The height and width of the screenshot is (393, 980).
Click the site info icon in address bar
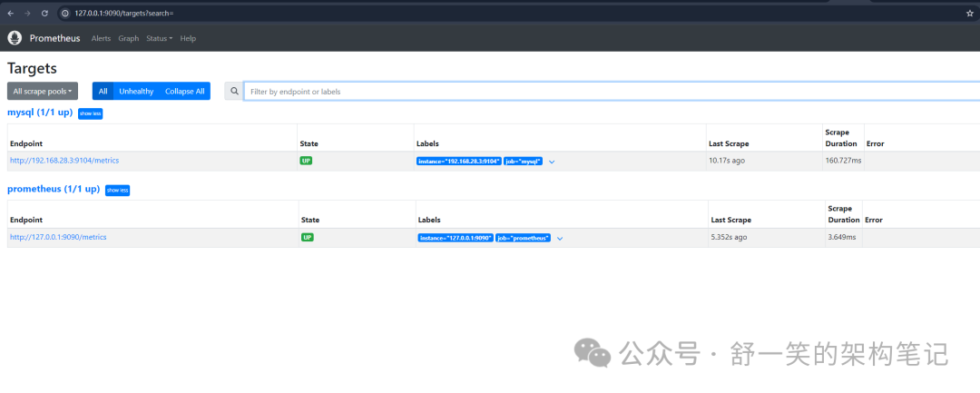point(65,13)
